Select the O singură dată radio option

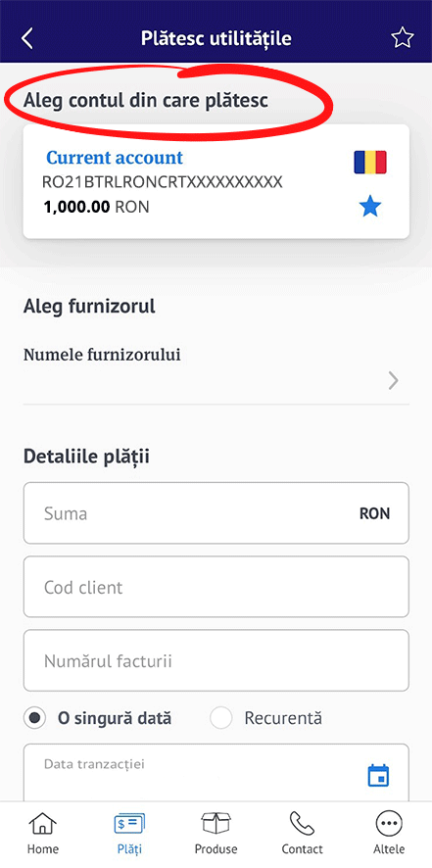pyautogui.click(x=98, y=718)
